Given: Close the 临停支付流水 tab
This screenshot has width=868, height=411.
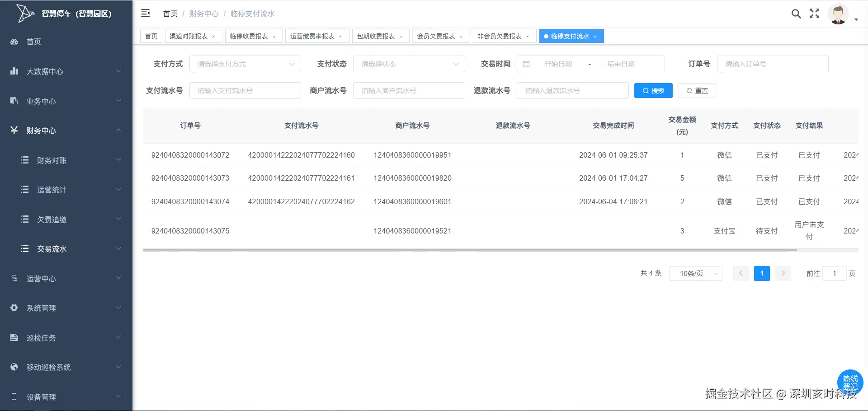Looking at the screenshot, I should pyautogui.click(x=595, y=37).
